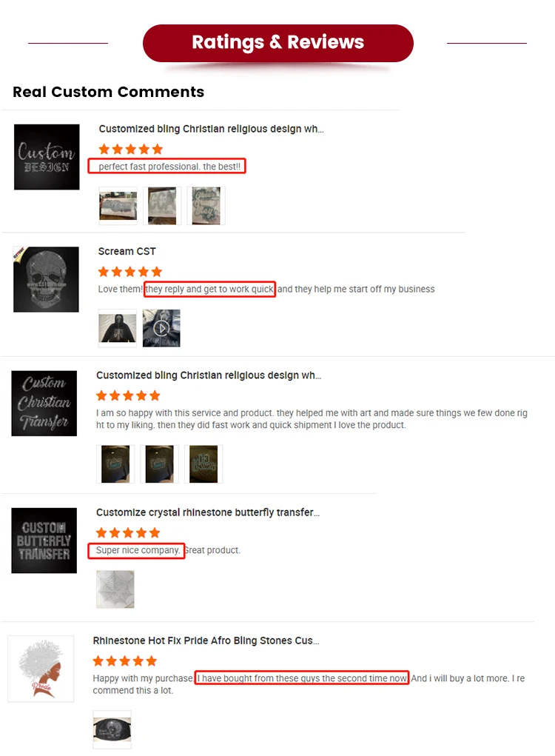Click the Ratings & Reviews banner
The image size is (555, 756).
(278, 43)
